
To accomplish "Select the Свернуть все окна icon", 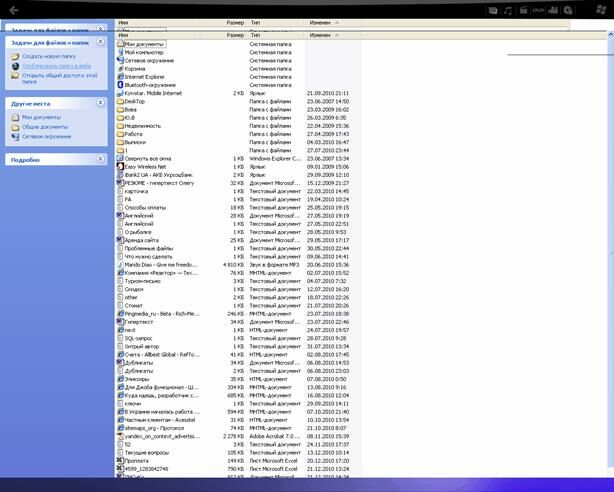I will click(120, 159).
